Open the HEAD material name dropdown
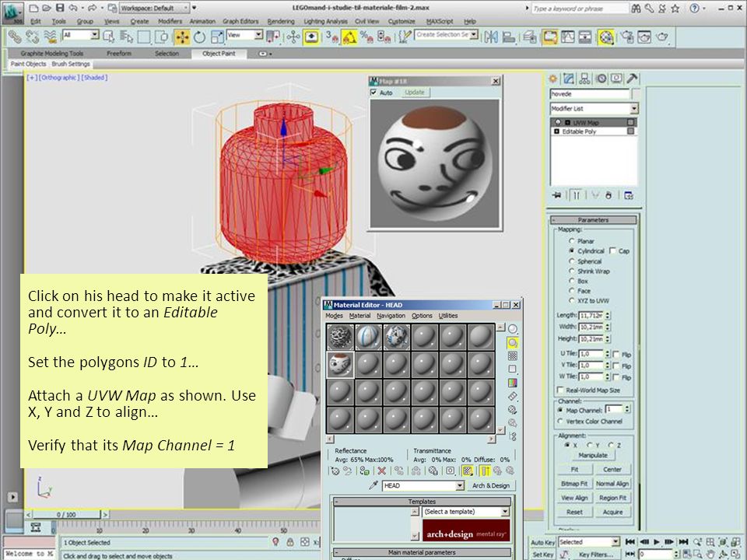This screenshot has width=747, height=560. point(423,485)
